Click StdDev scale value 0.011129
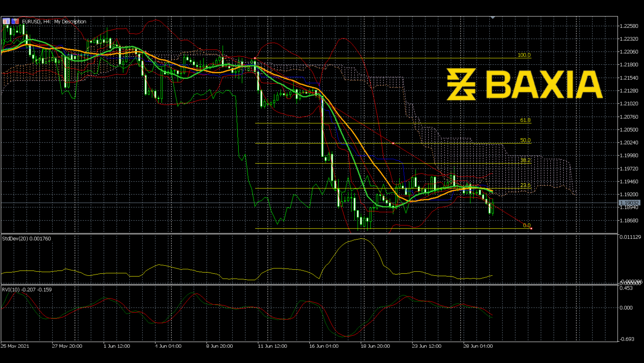Viewport: 644px width, 363px height. point(630,237)
